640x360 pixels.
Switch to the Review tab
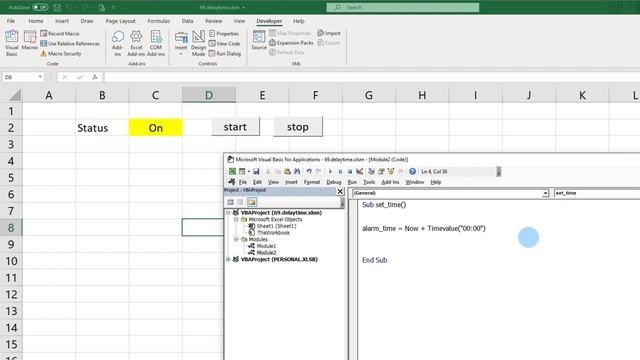(213, 21)
